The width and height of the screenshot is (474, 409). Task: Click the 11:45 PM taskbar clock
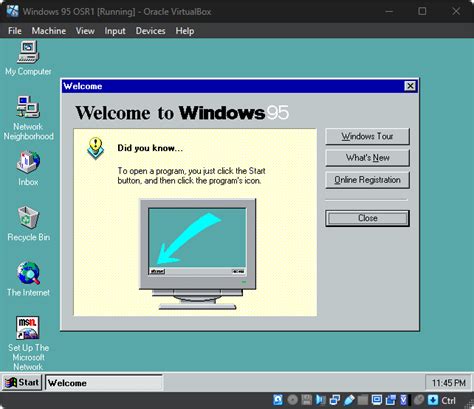(448, 383)
